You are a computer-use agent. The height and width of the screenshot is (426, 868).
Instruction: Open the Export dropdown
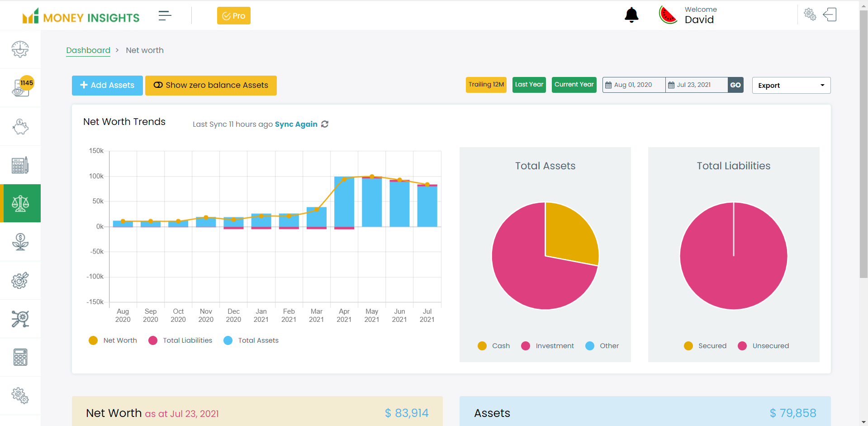coord(791,85)
